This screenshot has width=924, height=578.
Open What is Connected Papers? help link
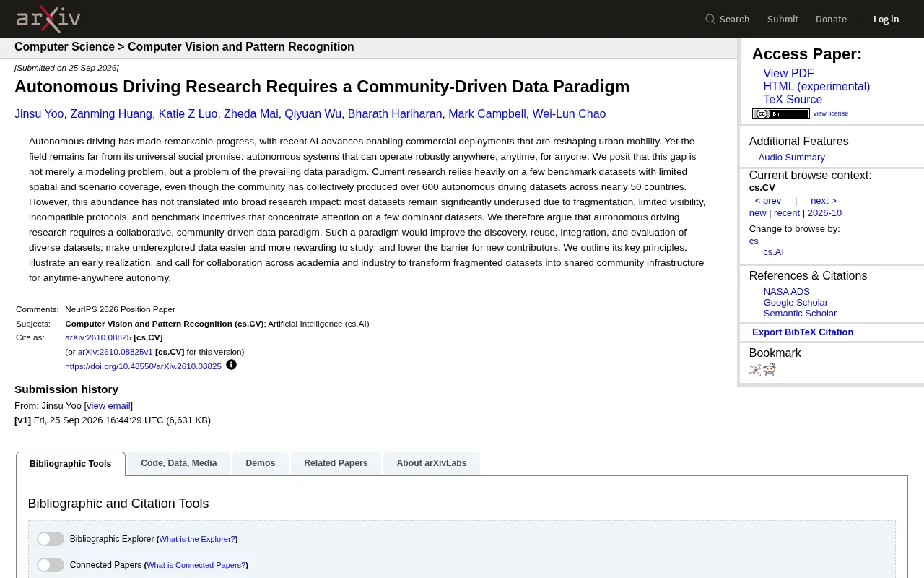[196, 565]
